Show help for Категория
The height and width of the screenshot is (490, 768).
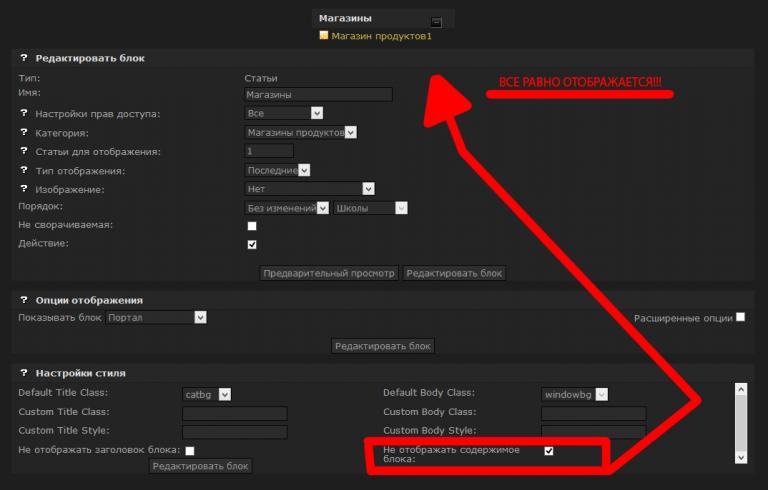24,132
